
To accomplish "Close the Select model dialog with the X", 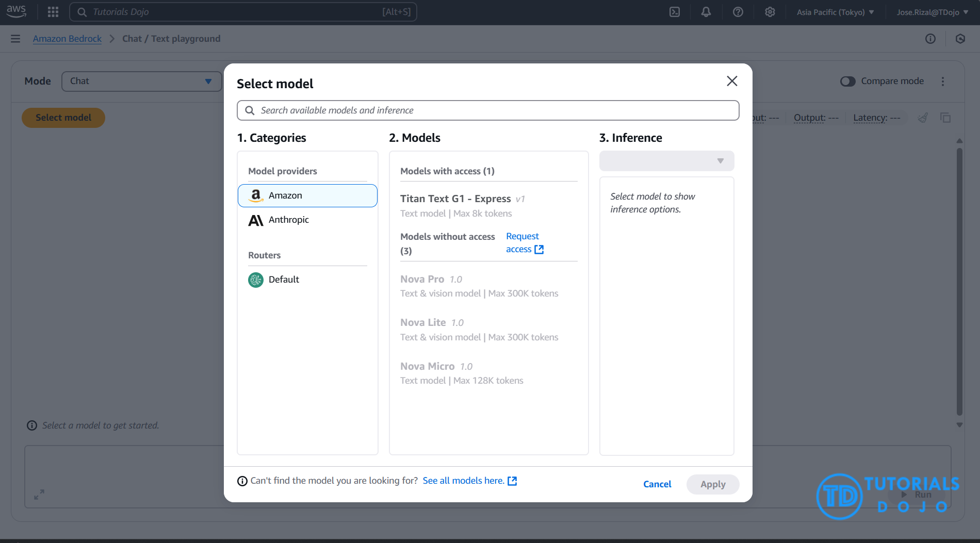I will click(x=732, y=81).
